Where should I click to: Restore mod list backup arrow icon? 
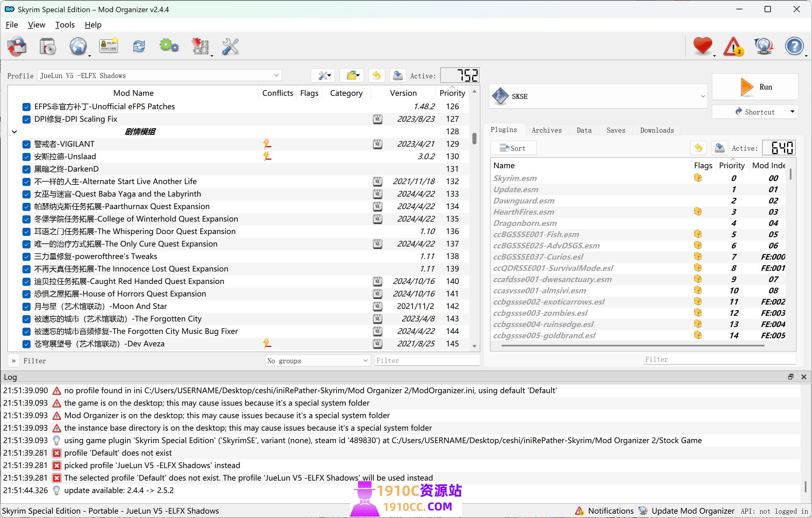click(377, 76)
